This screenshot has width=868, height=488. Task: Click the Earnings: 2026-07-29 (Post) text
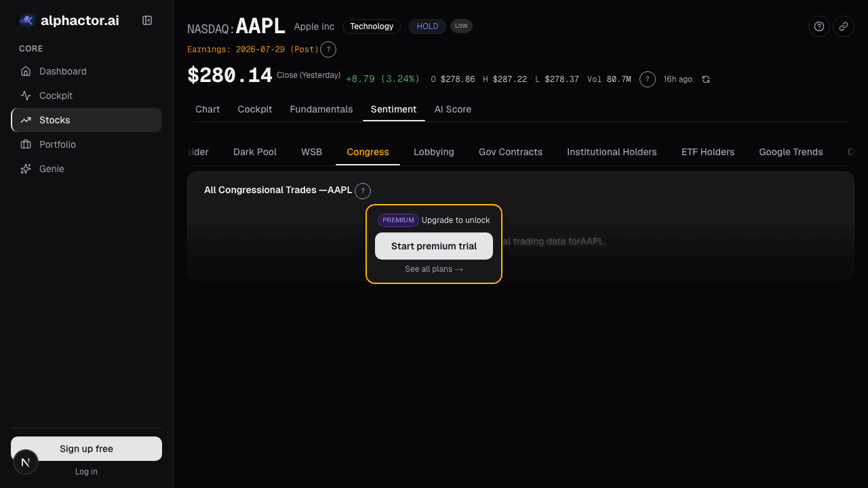click(253, 49)
